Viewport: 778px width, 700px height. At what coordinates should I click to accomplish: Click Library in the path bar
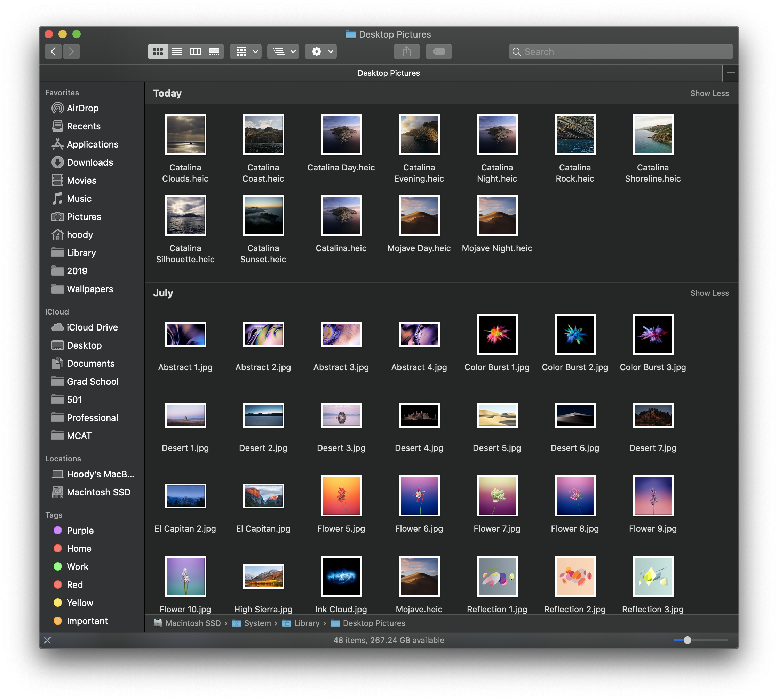(x=307, y=623)
